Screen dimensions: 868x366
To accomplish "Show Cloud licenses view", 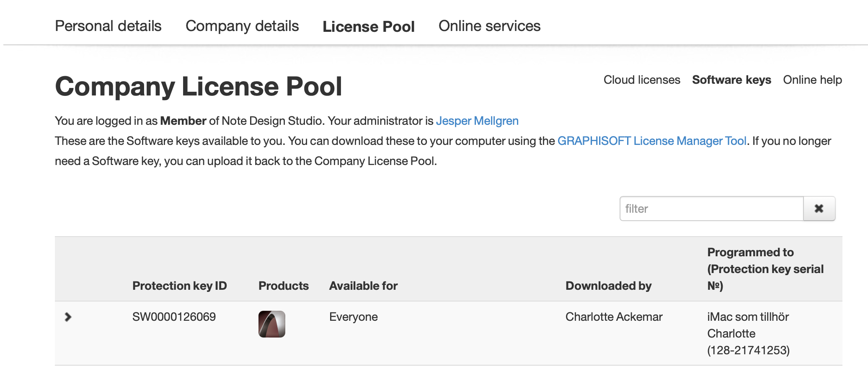I will (x=641, y=80).
